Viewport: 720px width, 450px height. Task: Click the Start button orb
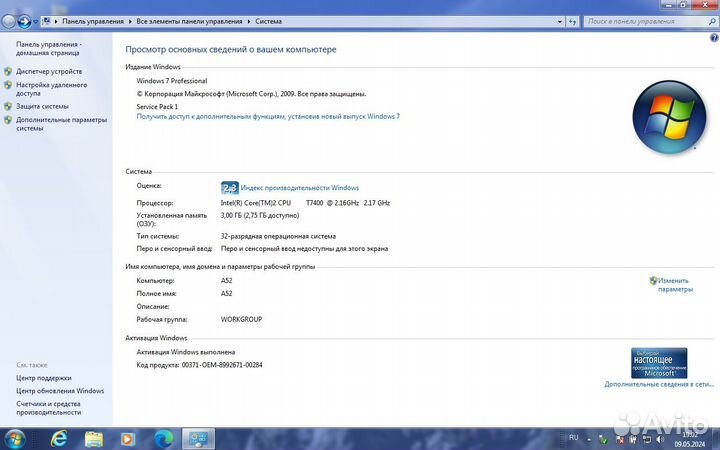pyautogui.click(x=15, y=438)
